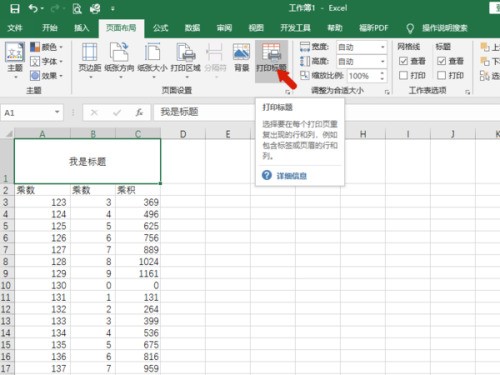The width and height of the screenshot is (500, 375).
Task: Click the Insert Function fx icon
Action: (x=139, y=113)
